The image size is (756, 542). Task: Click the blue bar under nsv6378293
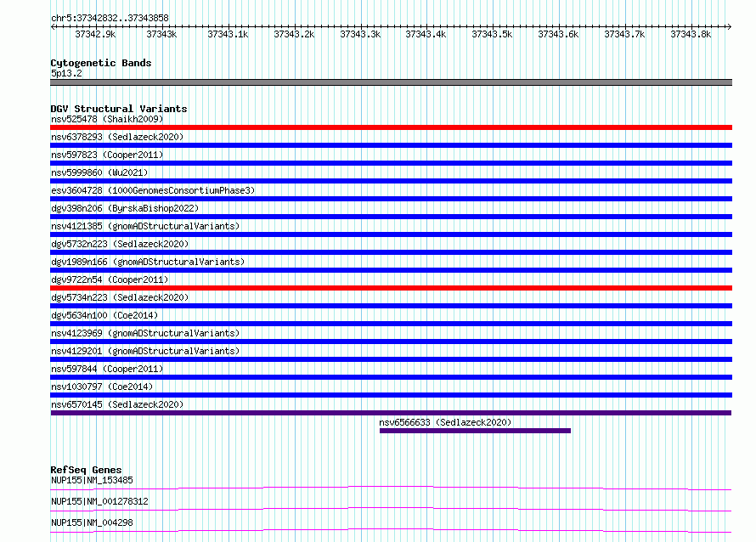391,145
